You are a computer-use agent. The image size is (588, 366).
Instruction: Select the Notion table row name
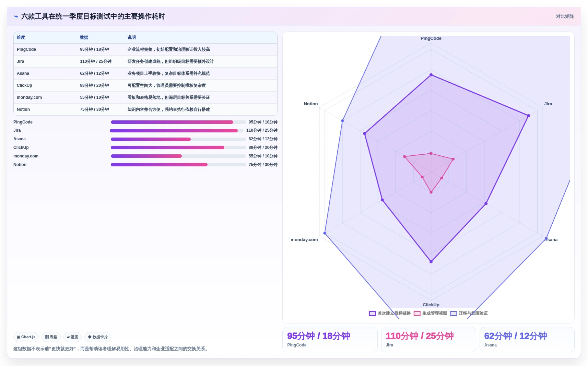point(23,109)
